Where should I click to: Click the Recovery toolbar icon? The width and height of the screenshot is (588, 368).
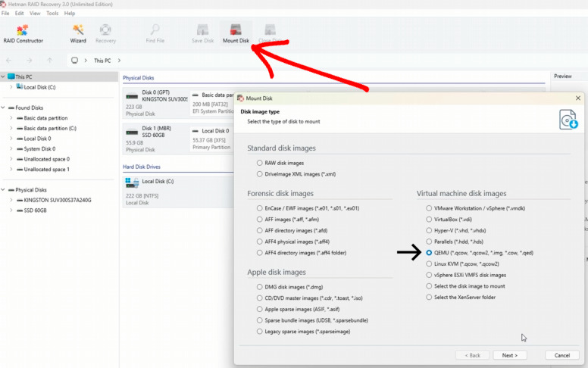[x=105, y=33]
